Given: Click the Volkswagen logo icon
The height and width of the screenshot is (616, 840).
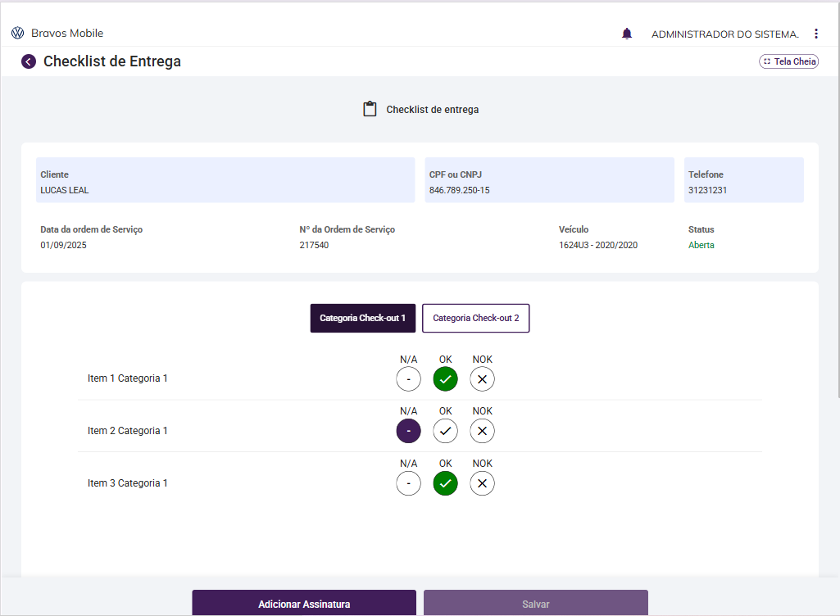Looking at the screenshot, I should (x=17, y=34).
